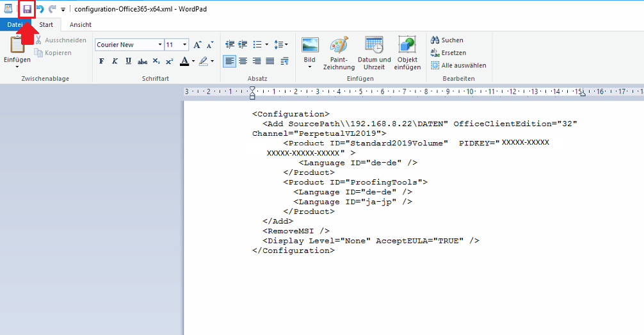Click the closing '</Configuration>' tag line
This screenshot has width=644, height=335.
[x=293, y=250]
